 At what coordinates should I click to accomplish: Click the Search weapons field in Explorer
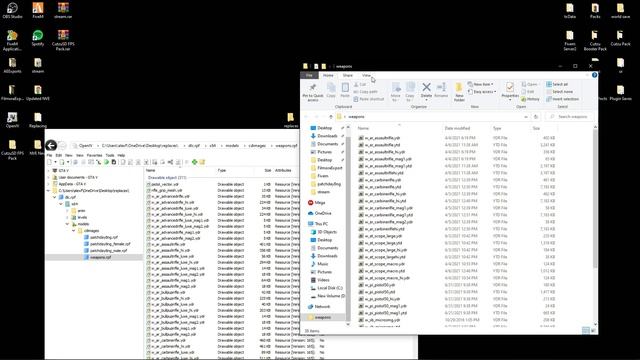(570, 117)
